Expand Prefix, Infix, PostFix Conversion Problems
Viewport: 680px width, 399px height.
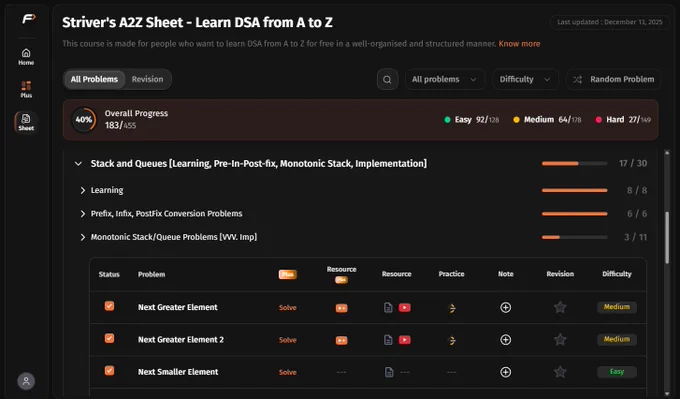pyautogui.click(x=82, y=214)
